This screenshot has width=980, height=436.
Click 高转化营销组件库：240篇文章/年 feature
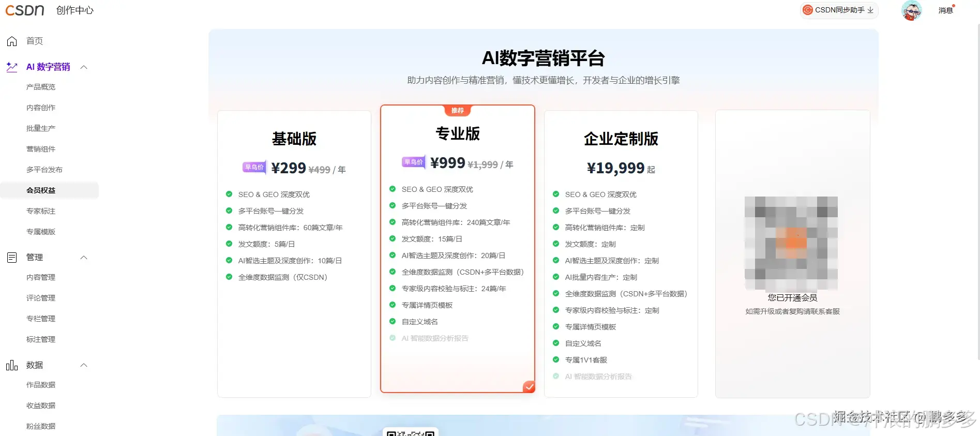pos(456,222)
